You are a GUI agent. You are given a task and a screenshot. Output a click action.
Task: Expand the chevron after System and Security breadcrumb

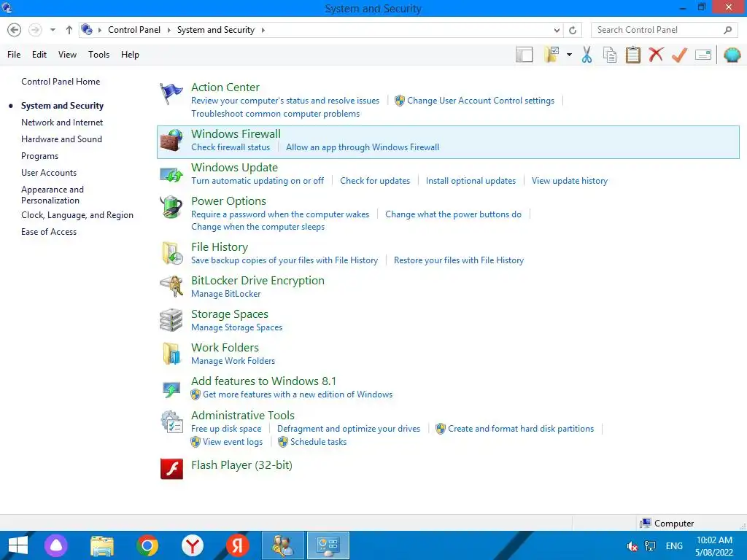263,30
